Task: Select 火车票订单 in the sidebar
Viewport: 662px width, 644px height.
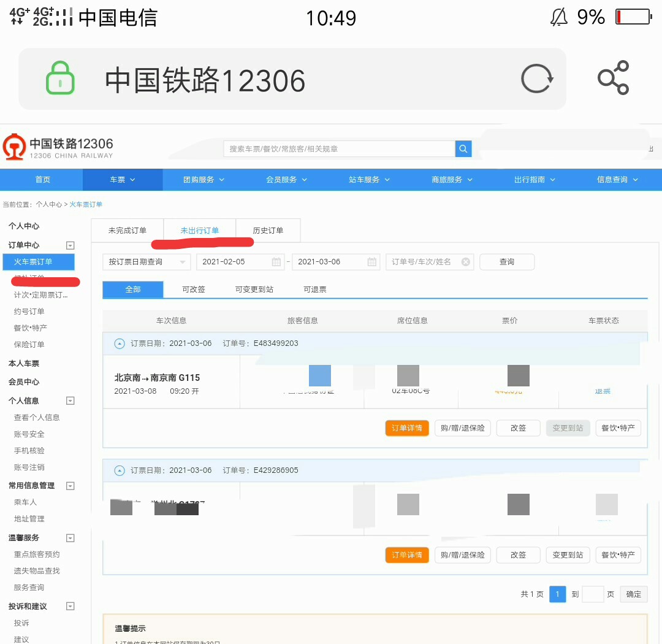Action: 39,262
